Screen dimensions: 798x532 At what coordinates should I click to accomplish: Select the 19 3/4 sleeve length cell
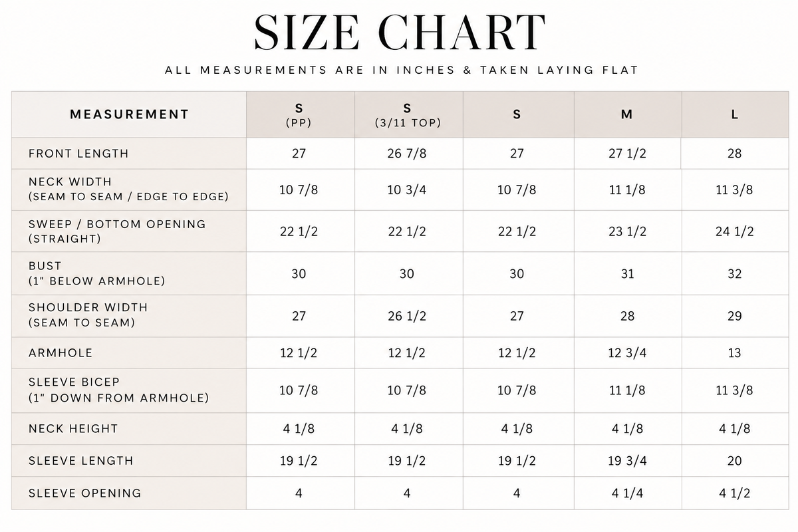627,461
